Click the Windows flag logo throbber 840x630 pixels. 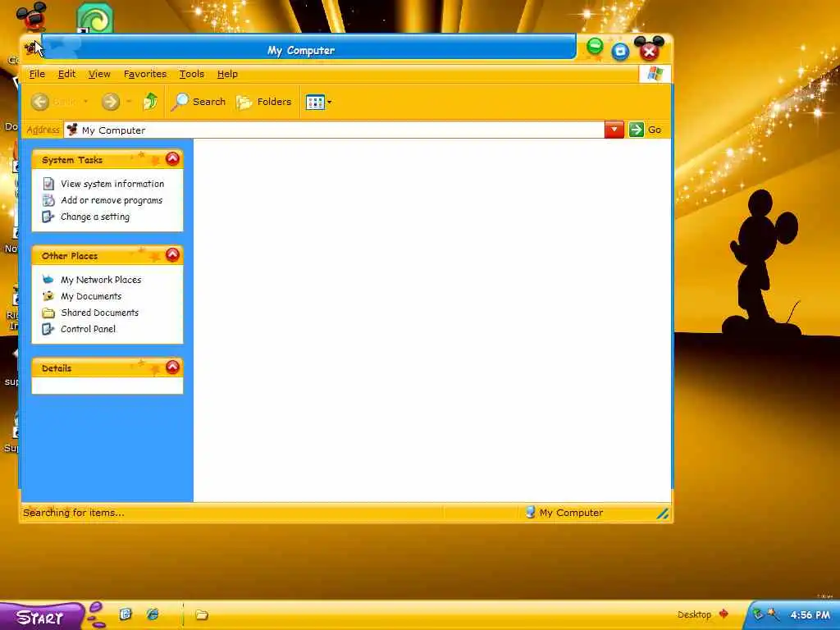pyautogui.click(x=655, y=74)
